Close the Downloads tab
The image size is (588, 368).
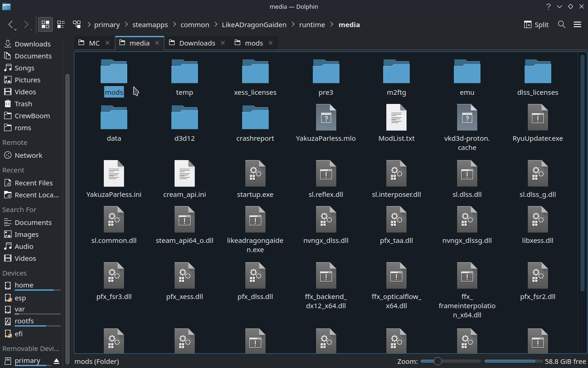point(223,43)
